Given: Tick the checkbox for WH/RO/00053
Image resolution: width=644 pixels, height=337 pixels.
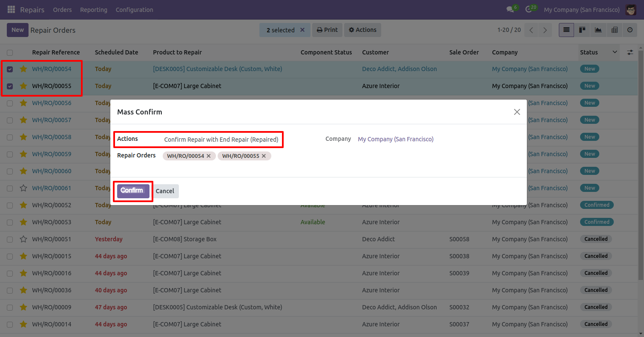Looking at the screenshot, I should point(10,222).
